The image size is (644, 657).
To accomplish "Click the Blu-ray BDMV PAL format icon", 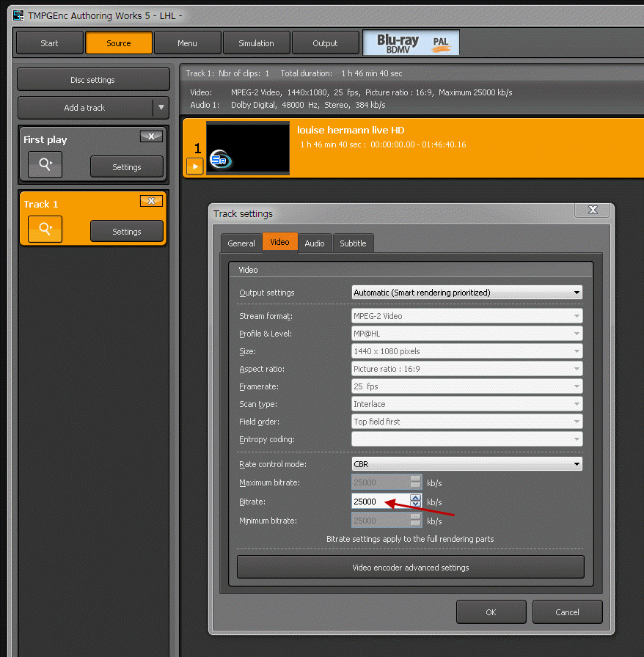I will (x=411, y=43).
